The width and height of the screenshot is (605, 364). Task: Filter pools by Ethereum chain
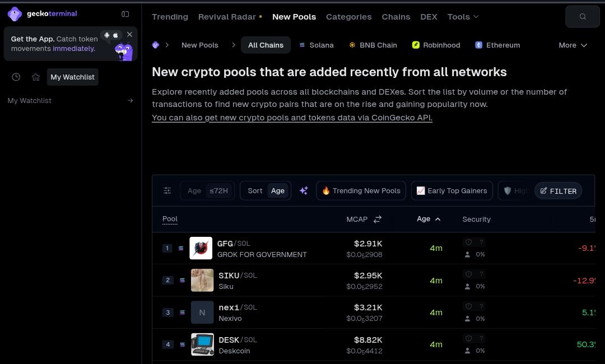(498, 45)
